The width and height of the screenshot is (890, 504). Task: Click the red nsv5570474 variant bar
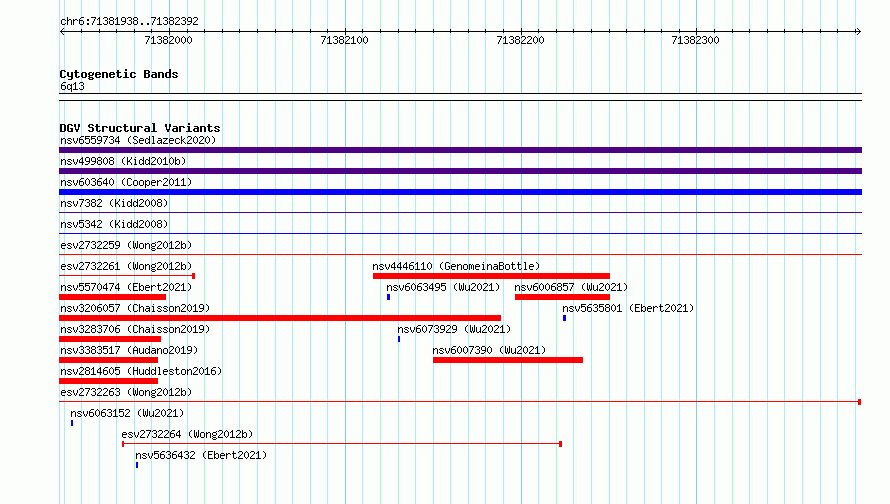112,297
